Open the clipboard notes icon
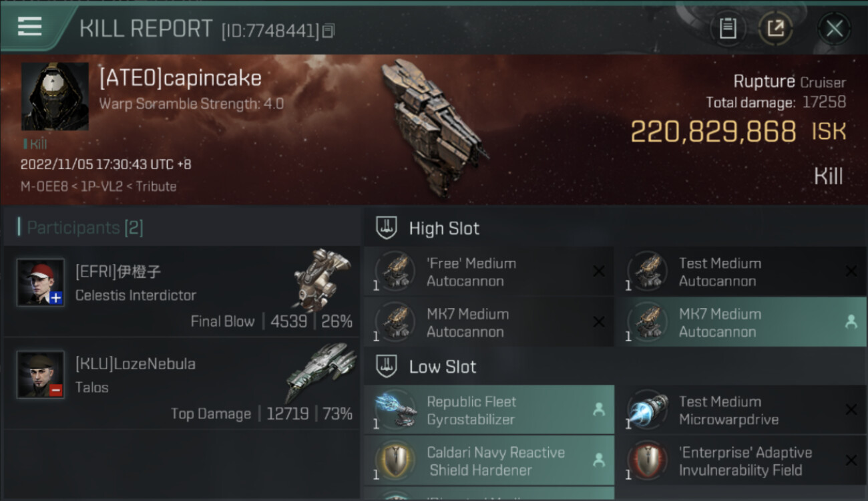The image size is (868, 501). (x=728, y=29)
